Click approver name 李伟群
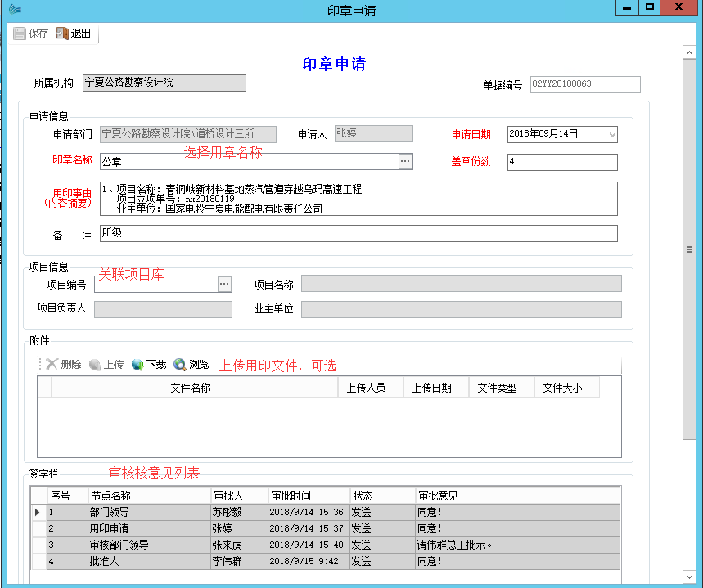Screen dimensions: 703x588 (227, 561)
